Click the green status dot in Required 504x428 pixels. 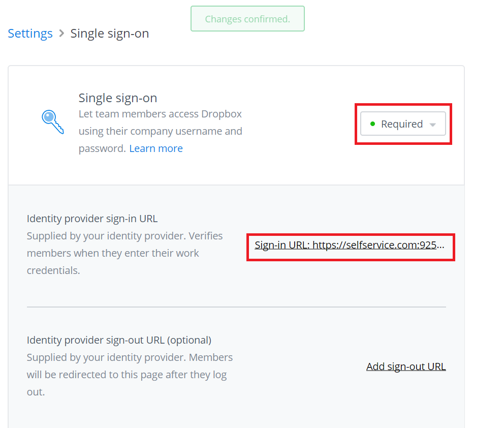click(372, 124)
